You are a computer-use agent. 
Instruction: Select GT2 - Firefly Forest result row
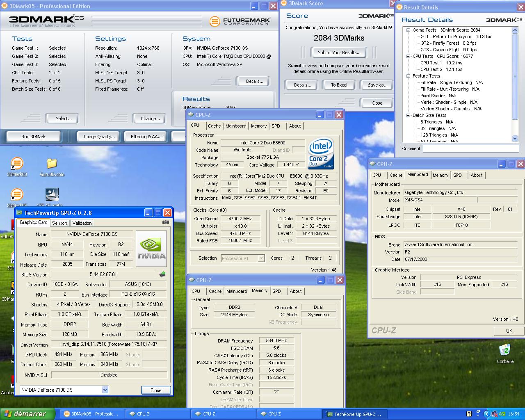click(448, 43)
